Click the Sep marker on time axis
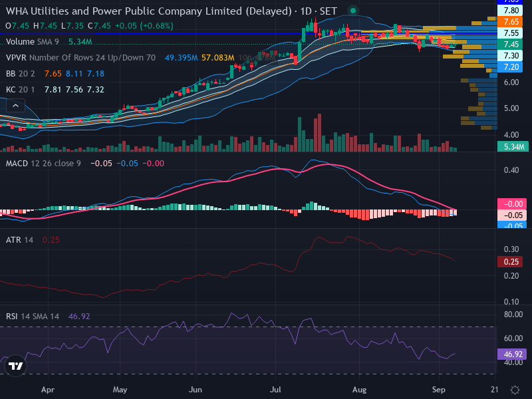This screenshot has width=532, height=399. click(x=438, y=390)
